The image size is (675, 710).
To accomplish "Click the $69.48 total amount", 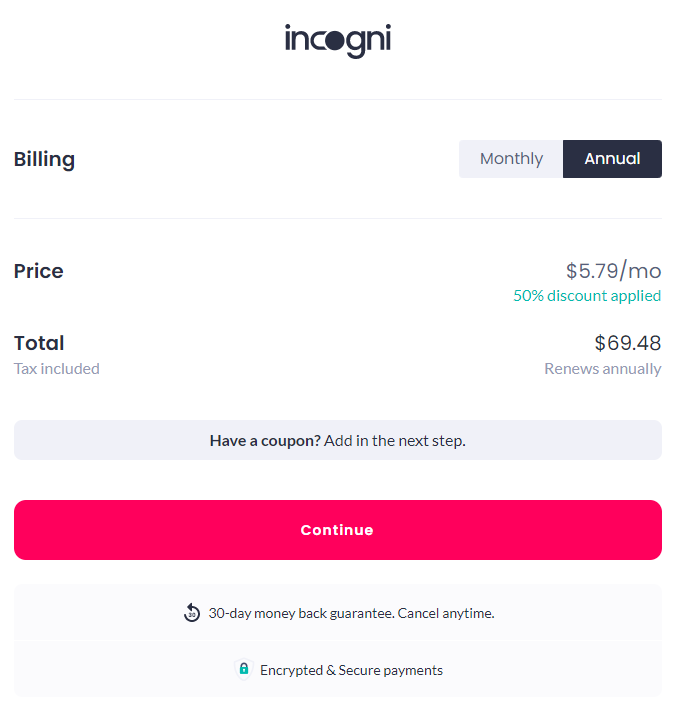I will pyautogui.click(x=627, y=343).
